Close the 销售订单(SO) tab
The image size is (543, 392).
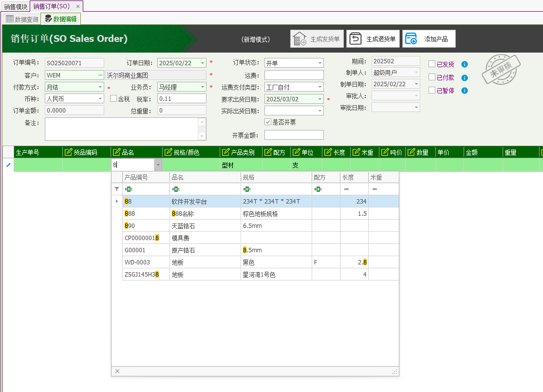pyautogui.click(x=78, y=6)
